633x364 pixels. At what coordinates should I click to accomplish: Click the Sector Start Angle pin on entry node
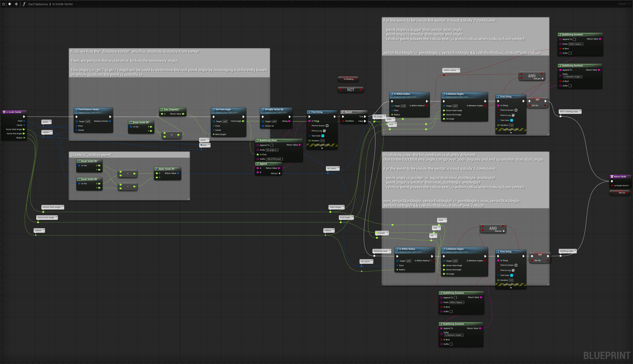(x=24, y=130)
